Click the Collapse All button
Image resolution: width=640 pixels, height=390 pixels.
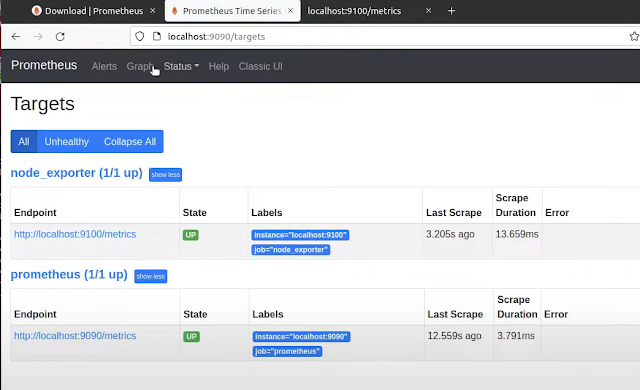(130, 142)
